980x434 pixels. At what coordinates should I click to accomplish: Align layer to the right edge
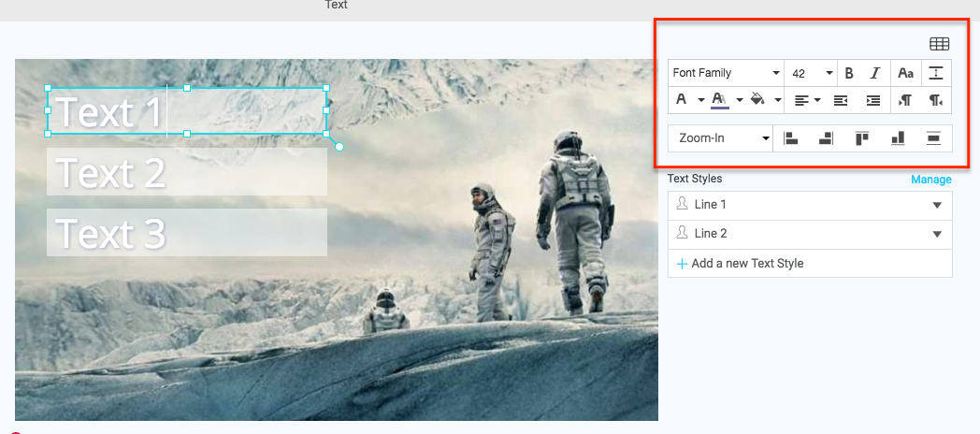click(827, 138)
